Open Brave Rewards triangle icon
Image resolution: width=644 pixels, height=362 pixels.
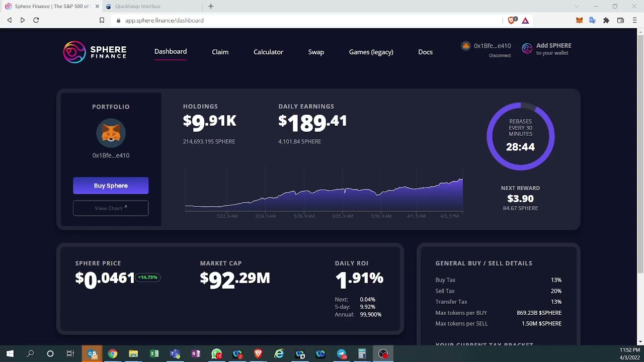coord(525,21)
